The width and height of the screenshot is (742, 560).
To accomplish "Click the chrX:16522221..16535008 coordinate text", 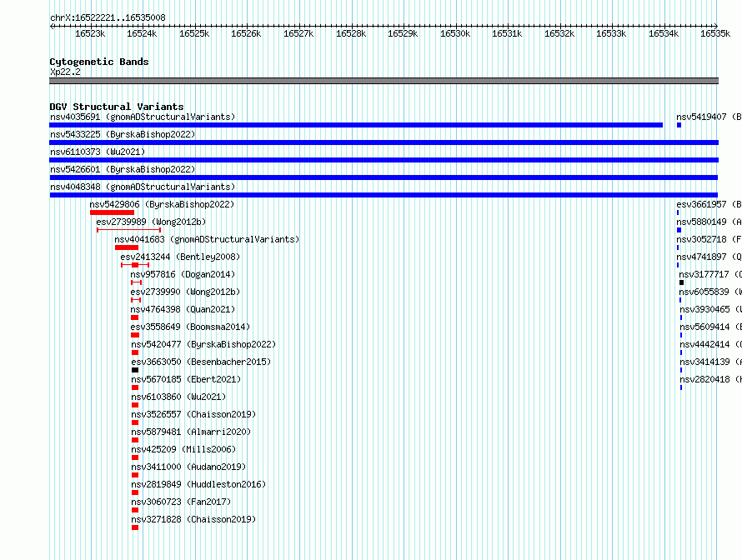I will click(108, 17).
